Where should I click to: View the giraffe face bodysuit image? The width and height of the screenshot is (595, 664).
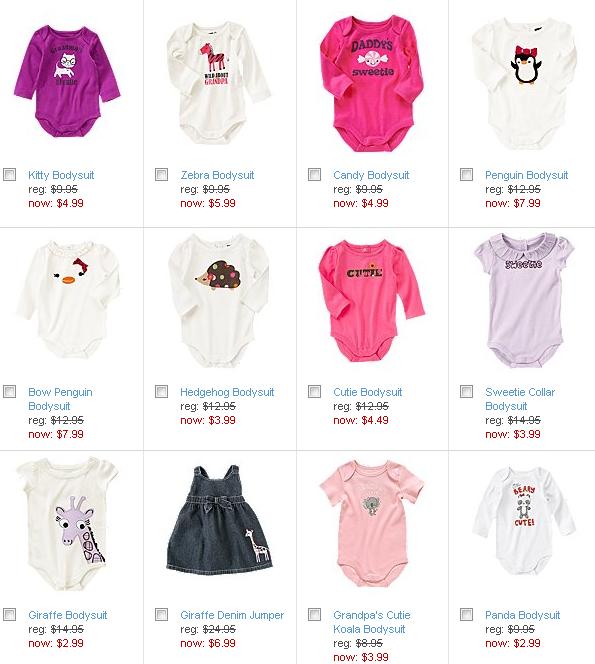pyautogui.click(x=67, y=523)
